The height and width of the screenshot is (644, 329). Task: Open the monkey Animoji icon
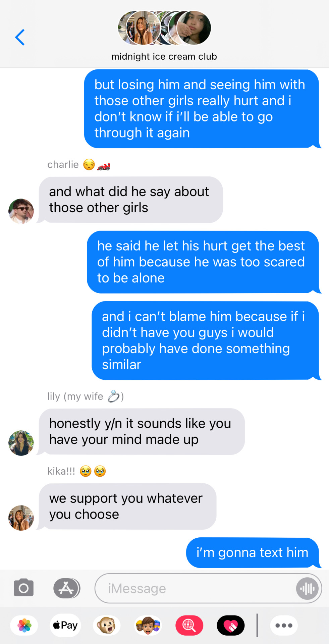[107, 625]
